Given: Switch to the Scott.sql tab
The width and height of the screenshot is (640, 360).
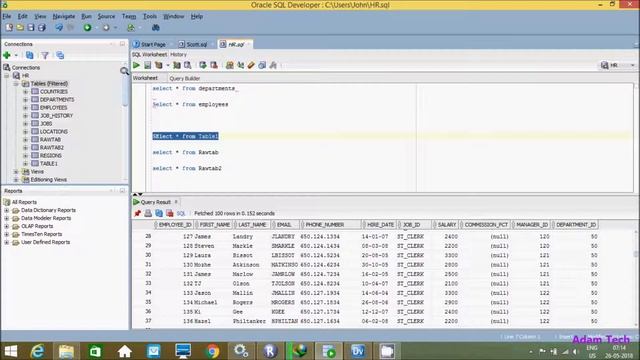Looking at the screenshot, I should click(193, 44).
